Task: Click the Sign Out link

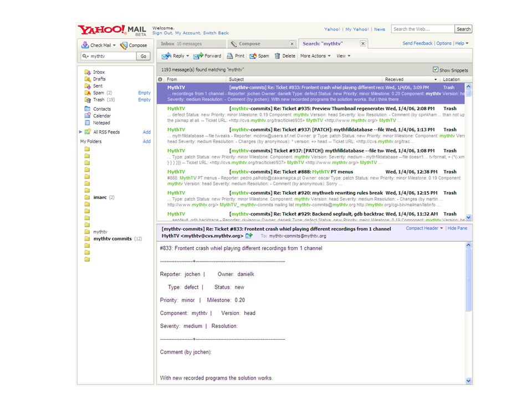Action: 162,33
